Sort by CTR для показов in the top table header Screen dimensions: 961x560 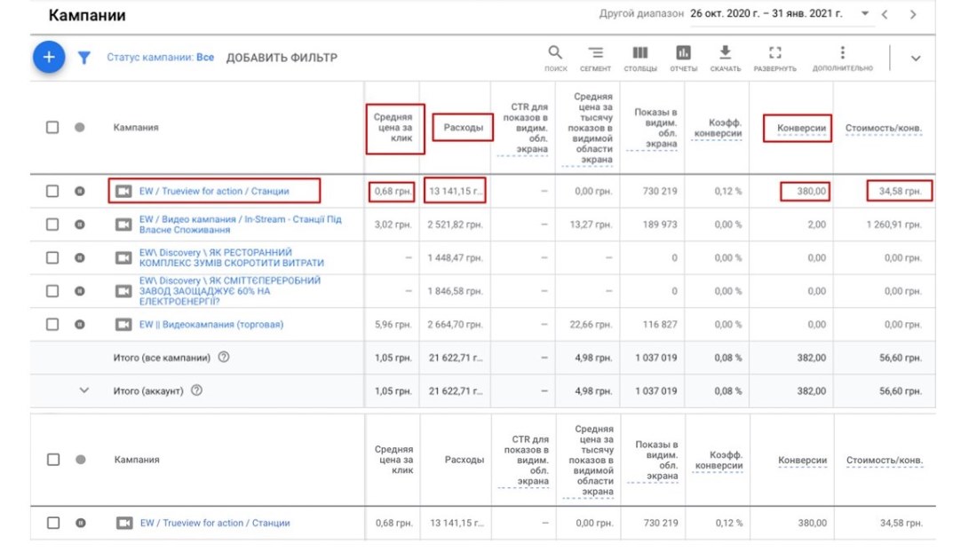[x=525, y=128]
